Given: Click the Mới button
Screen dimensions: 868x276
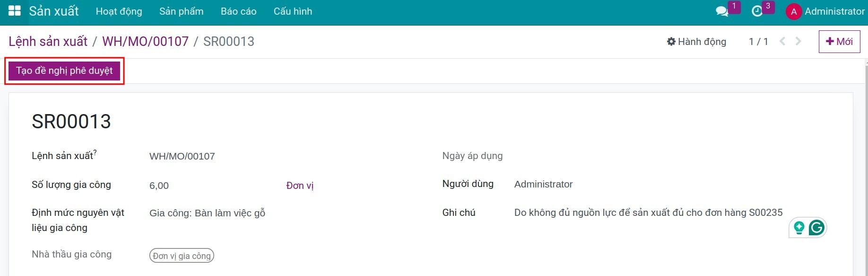Looking at the screenshot, I should click(839, 42).
